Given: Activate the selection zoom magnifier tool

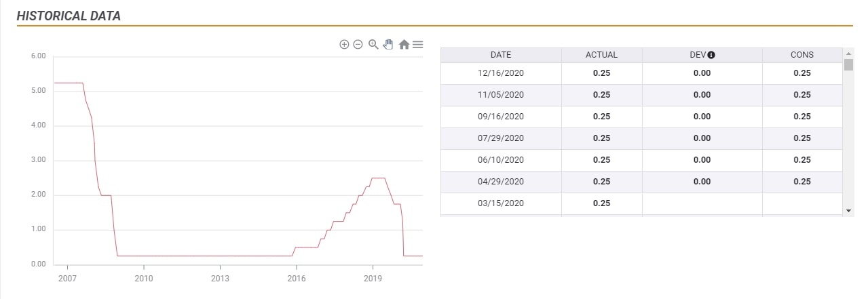Looking at the screenshot, I should click(x=373, y=45).
